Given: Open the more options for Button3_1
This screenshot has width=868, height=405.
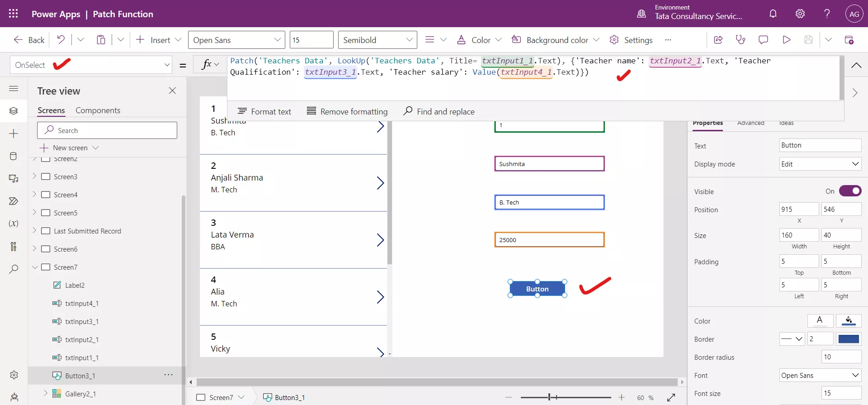Looking at the screenshot, I should [x=168, y=375].
